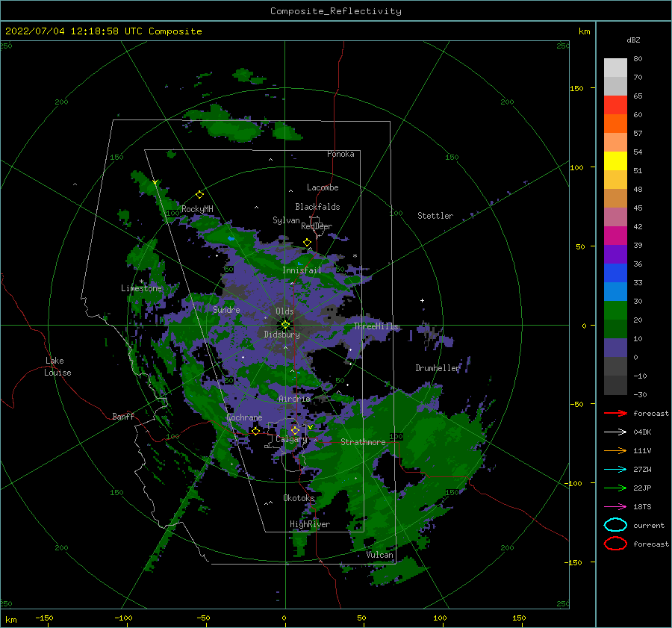Select the magenta swatch between 42 and 39
This screenshot has width=672, height=628.
coord(615,235)
